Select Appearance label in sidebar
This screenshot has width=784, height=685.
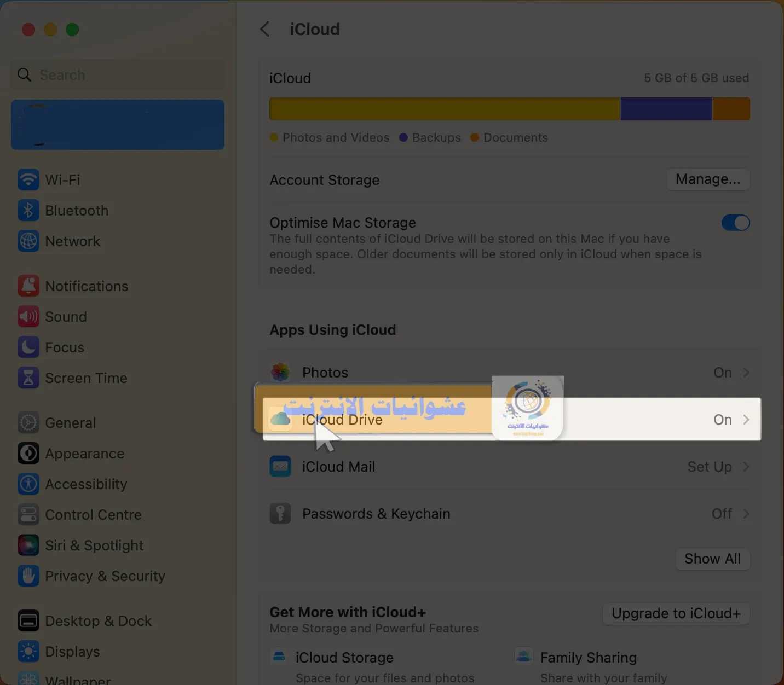coord(85,454)
